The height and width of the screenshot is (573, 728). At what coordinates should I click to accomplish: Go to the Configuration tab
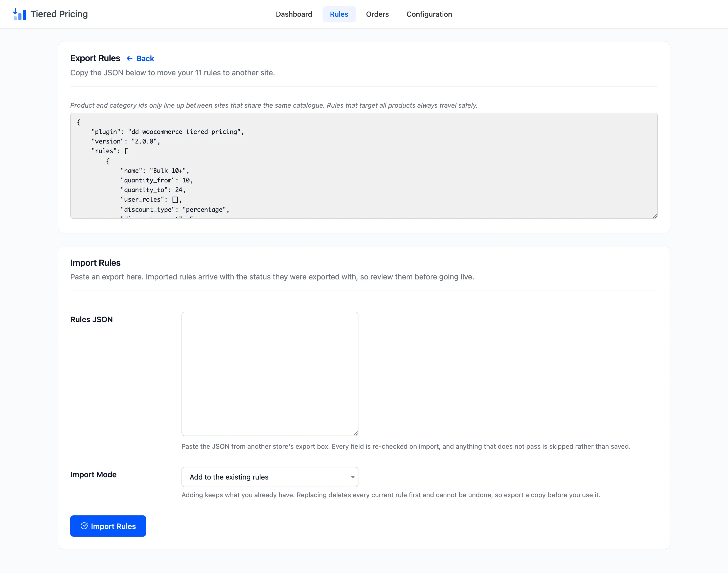tap(429, 14)
